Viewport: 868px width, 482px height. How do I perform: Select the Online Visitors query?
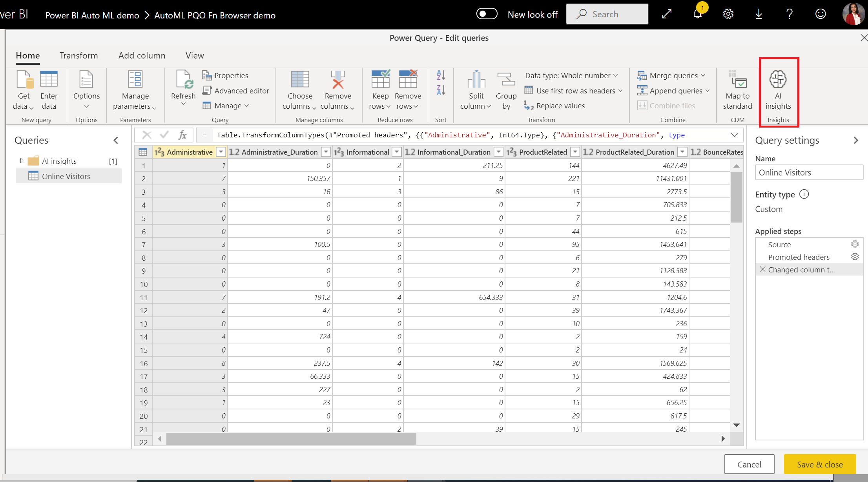click(x=69, y=176)
